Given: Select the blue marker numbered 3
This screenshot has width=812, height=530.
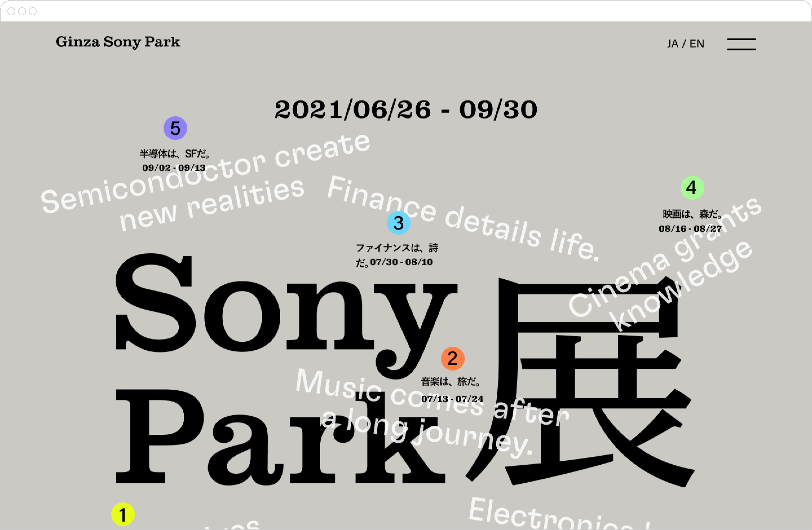Looking at the screenshot, I should [x=398, y=223].
